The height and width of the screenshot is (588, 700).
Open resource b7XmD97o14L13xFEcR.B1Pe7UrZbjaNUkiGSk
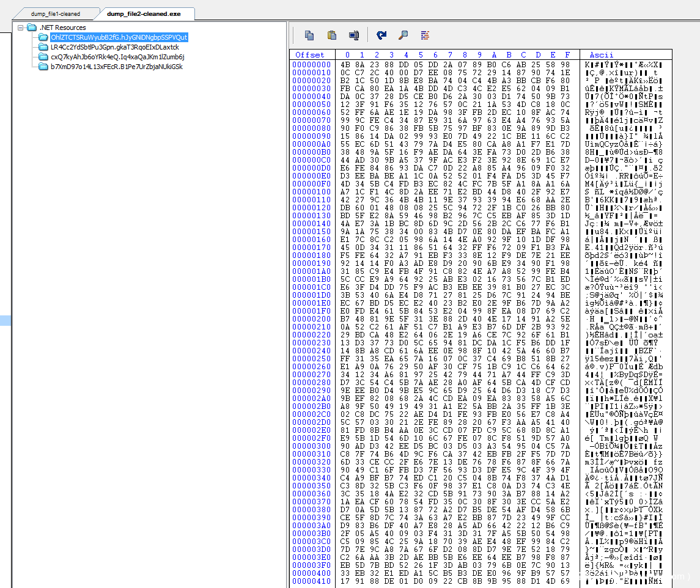[116, 67]
